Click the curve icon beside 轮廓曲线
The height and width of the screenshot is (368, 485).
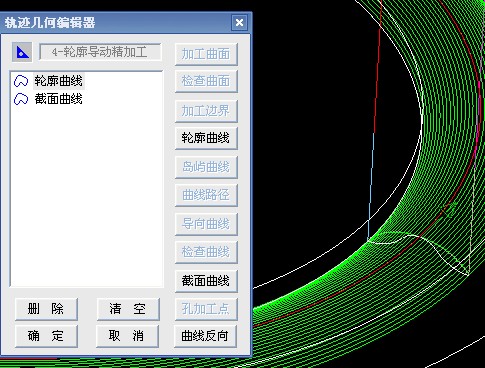21,81
